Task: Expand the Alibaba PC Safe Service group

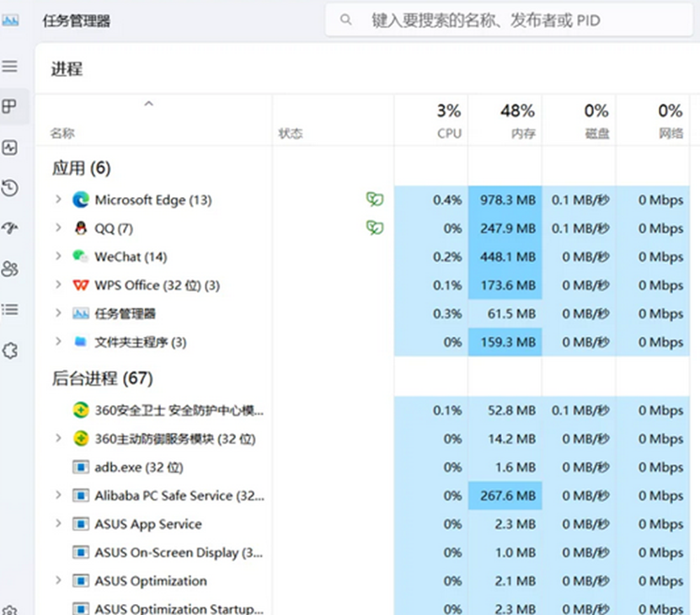Action: tap(57, 495)
